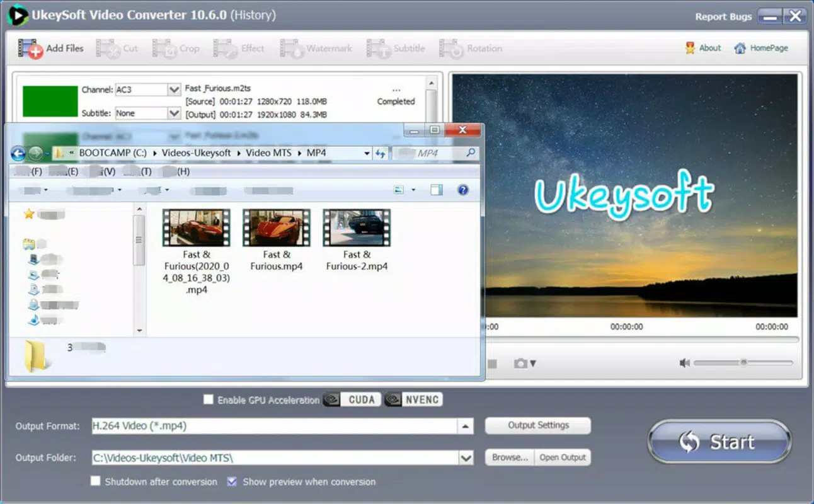The image size is (814, 504).
Task: Adjust the preview volume slider
Action: point(743,363)
